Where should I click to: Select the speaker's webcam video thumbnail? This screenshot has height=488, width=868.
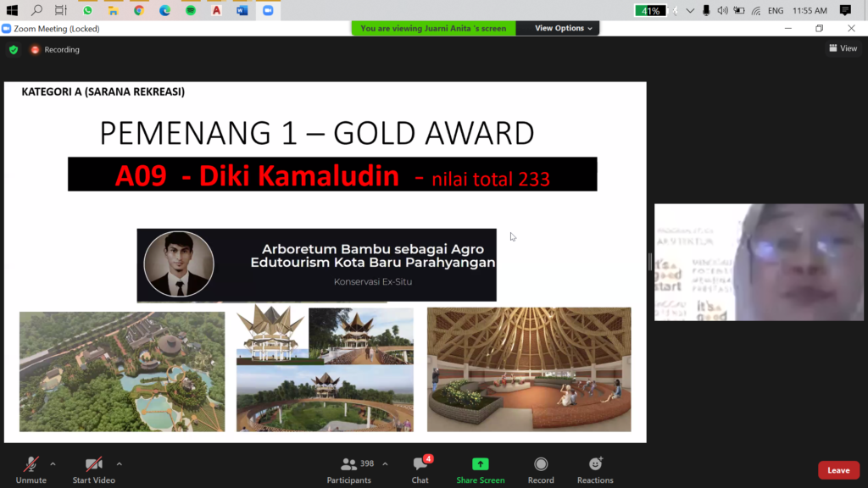click(759, 262)
